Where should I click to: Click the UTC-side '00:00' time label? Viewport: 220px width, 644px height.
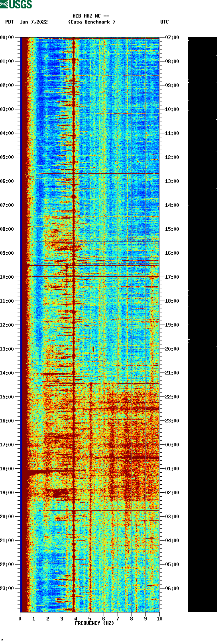172,445
